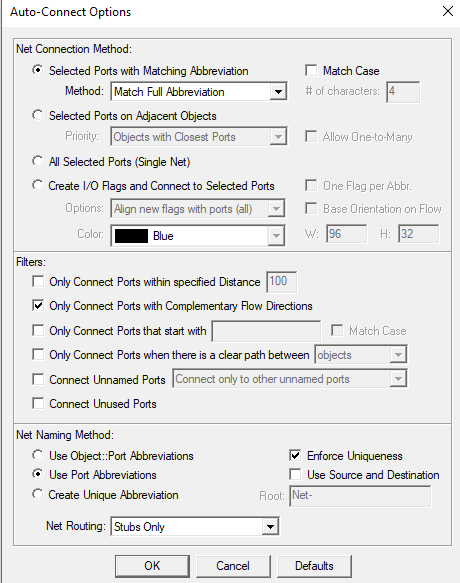This screenshot has height=583, width=460.
Task: Enable Only Connect Ports that start with
Action: point(38,330)
